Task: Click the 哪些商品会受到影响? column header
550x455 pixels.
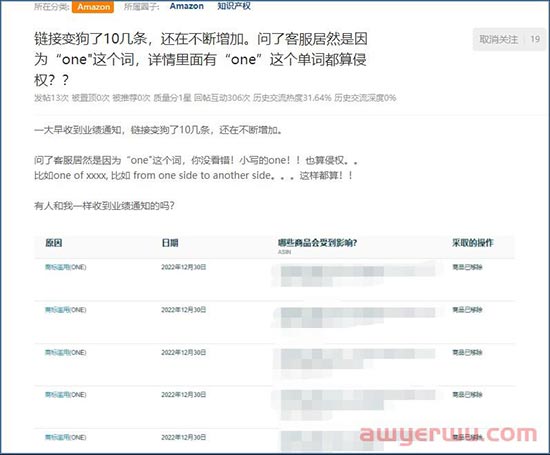Action: (317, 243)
